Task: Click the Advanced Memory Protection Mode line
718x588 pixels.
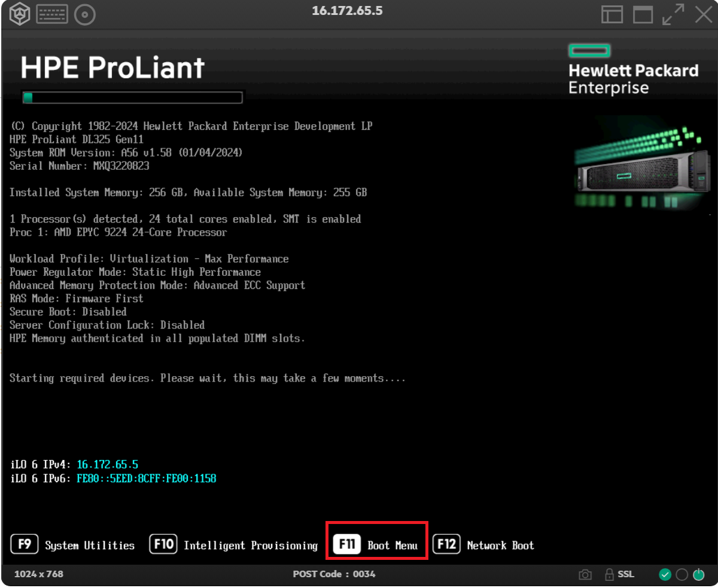Action: [157, 285]
